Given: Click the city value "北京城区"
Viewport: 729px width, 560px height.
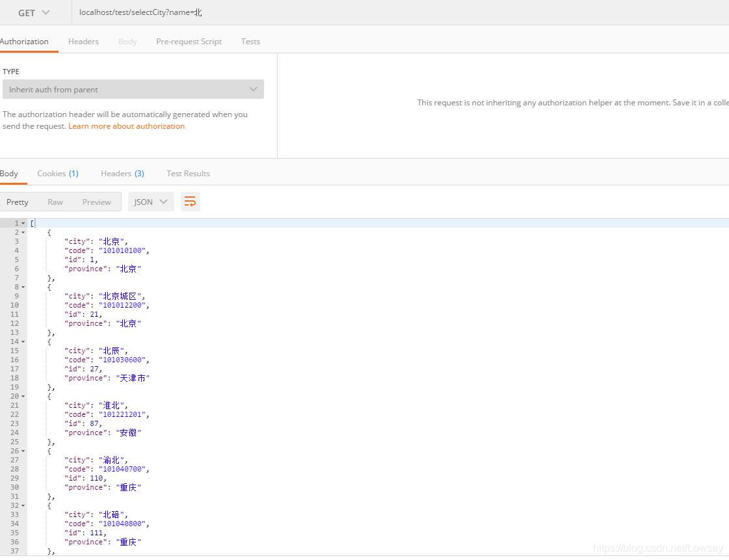Looking at the screenshot, I should pos(120,297).
